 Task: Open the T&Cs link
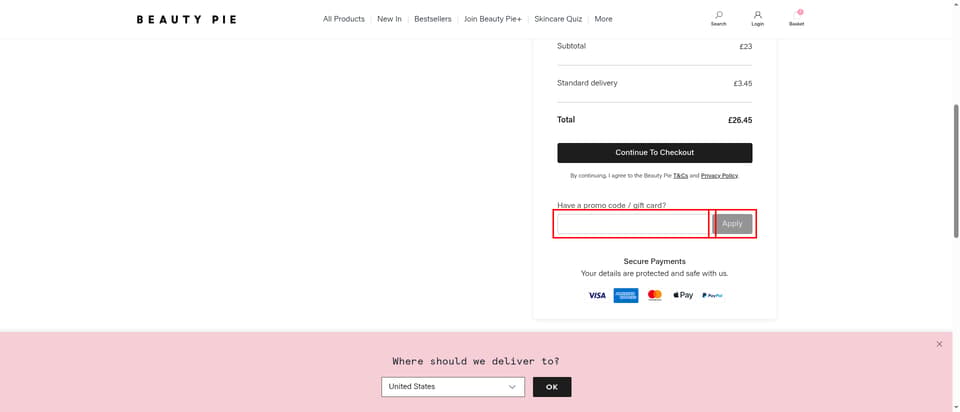coord(680,176)
